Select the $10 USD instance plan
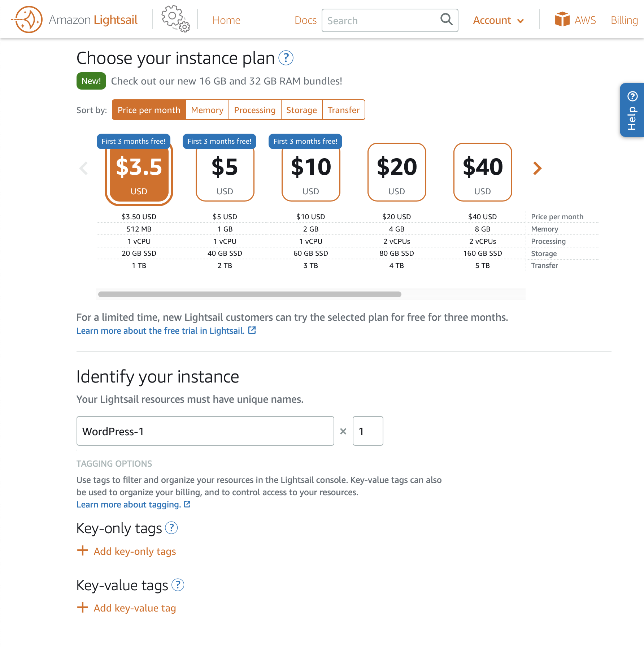The height and width of the screenshot is (648, 644). 310,173
